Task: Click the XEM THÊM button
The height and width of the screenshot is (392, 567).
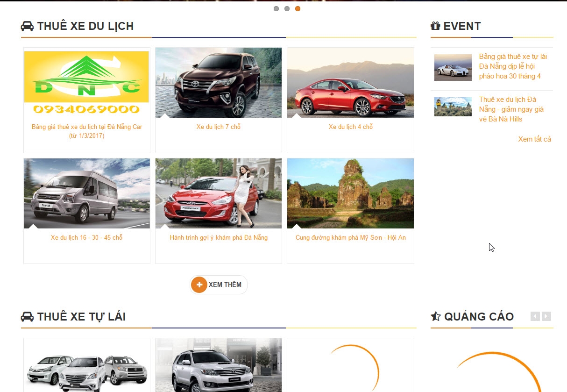Action: 219,285
